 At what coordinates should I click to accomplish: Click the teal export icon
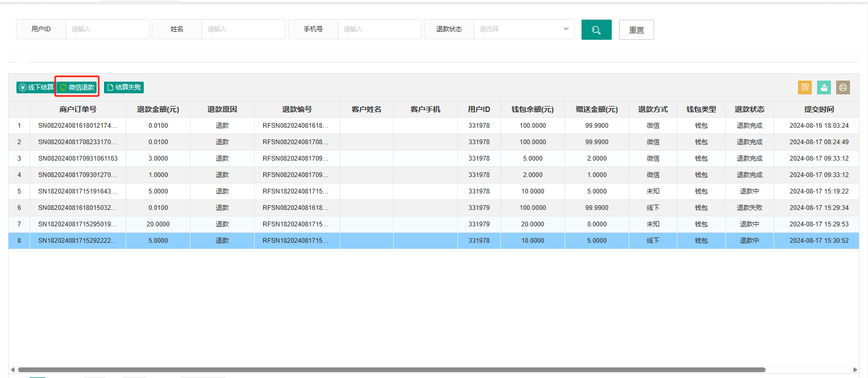pos(824,87)
